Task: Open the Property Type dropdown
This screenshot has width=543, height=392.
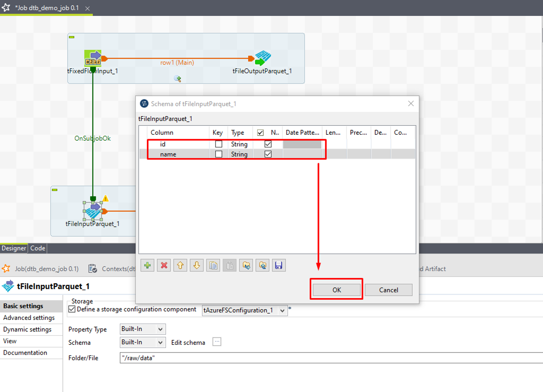Action: point(142,329)
